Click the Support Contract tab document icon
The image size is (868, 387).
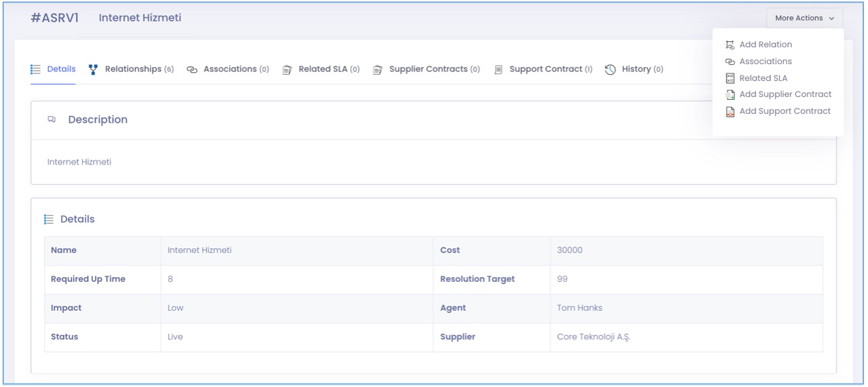pos(498,69)
